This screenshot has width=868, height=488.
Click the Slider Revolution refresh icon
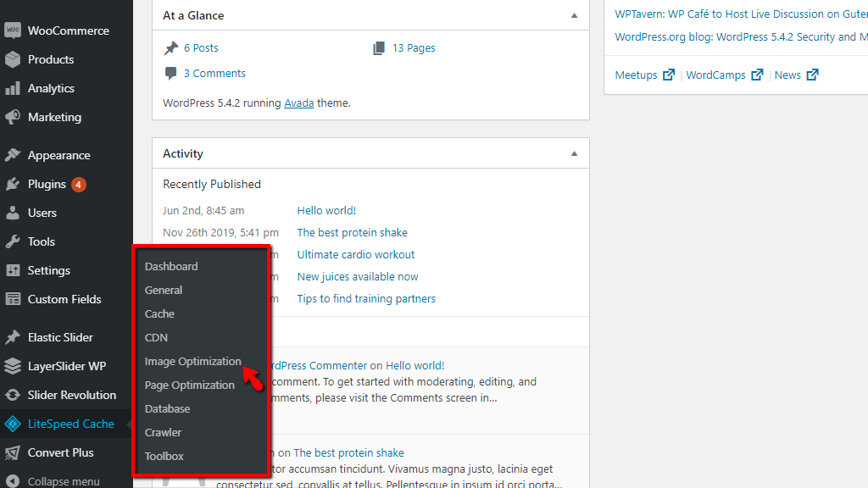pyautogui.click(x=13, y=395)
